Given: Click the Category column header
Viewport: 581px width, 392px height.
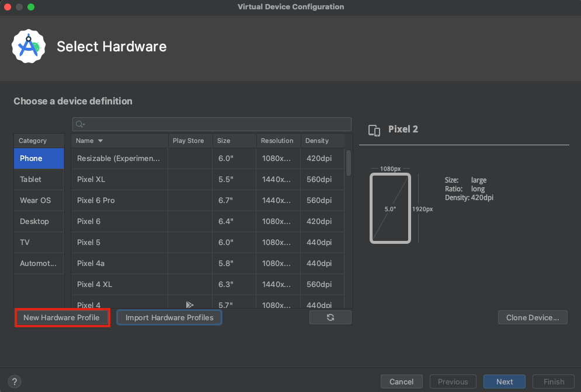Looking at the screenshot, I should coord(39,141).
